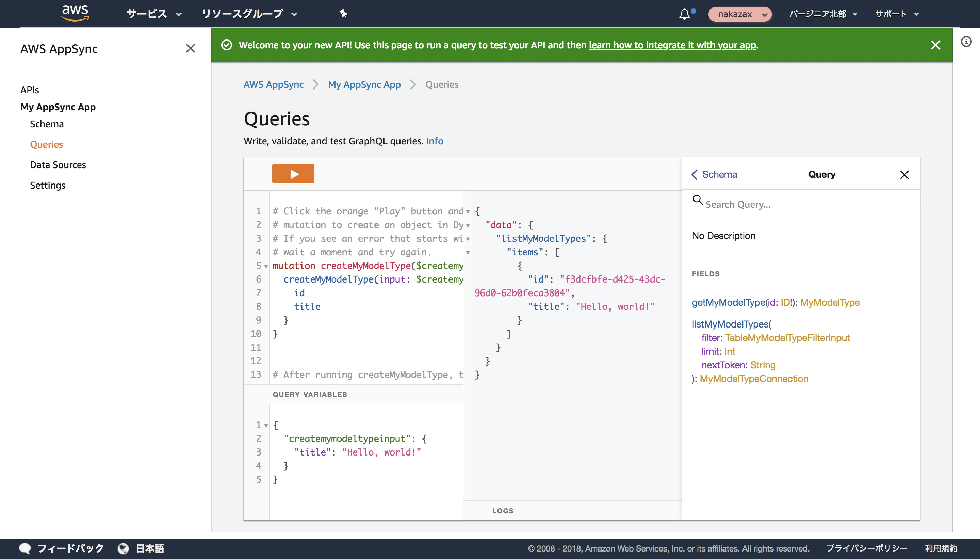Screen dimensions: 980x559
Task: Collapse the mutation block fold arrow on line 5
Action: 266,266
